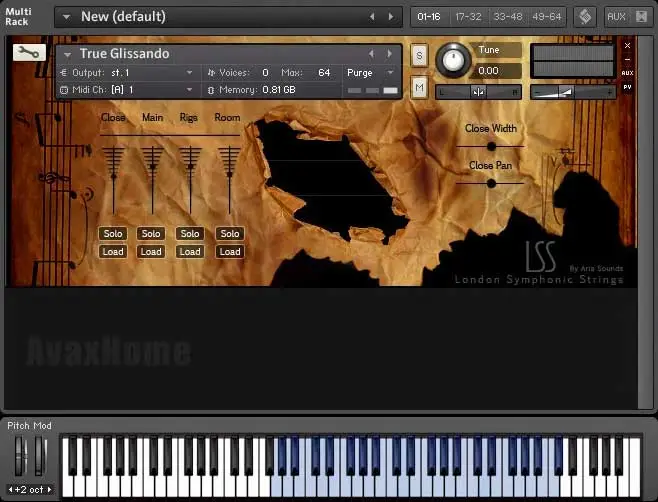Viewport: 658px width, 502px height.
Task: Adjust the Room mic fader
Action: [229, 173]
